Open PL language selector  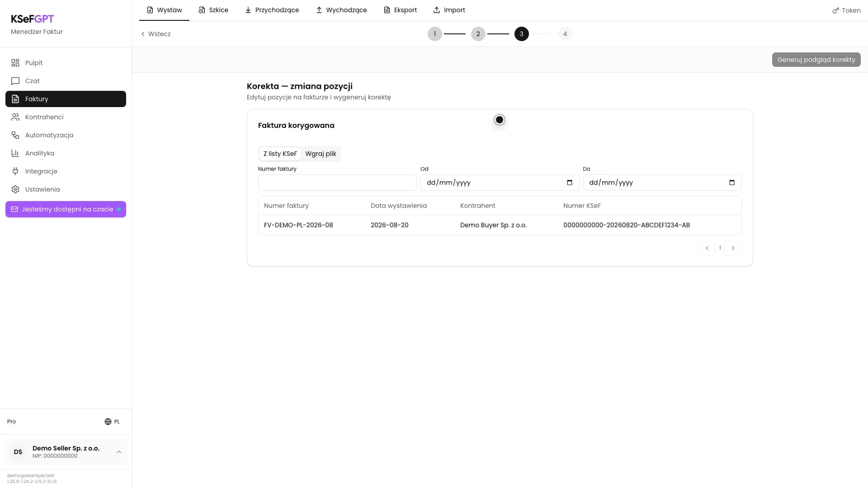(x=112, y=422)
